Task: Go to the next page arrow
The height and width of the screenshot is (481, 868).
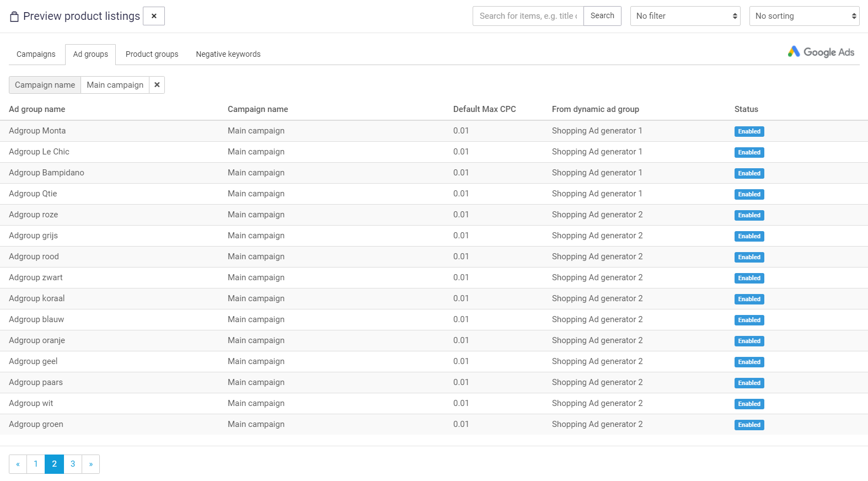Action: (91, 464)
